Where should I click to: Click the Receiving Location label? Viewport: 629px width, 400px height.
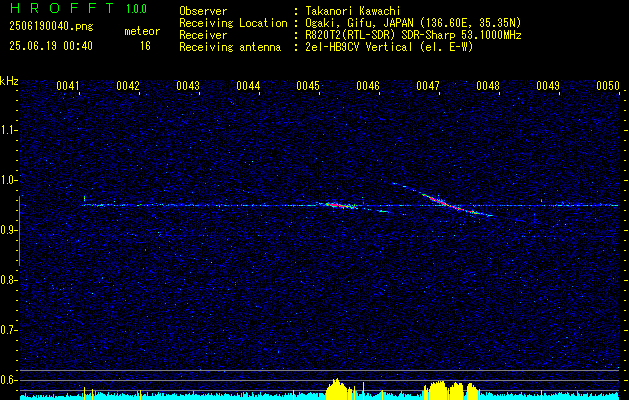[233, 23]
